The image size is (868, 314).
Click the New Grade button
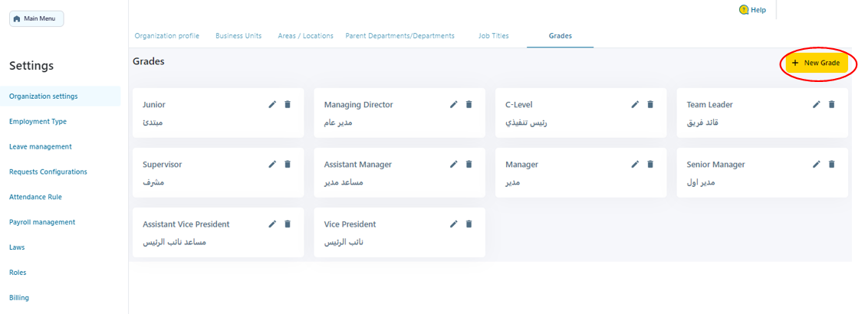[x=817, y=63]
